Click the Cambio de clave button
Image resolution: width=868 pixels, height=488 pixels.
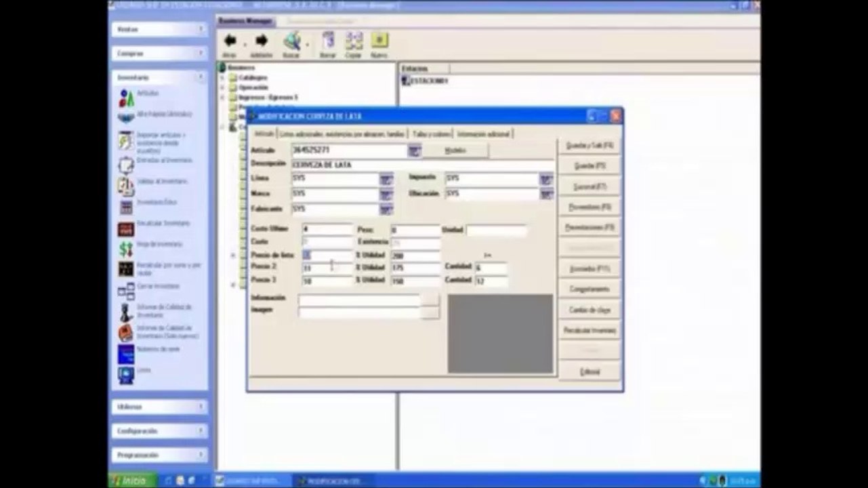click(x=590, y=310)
